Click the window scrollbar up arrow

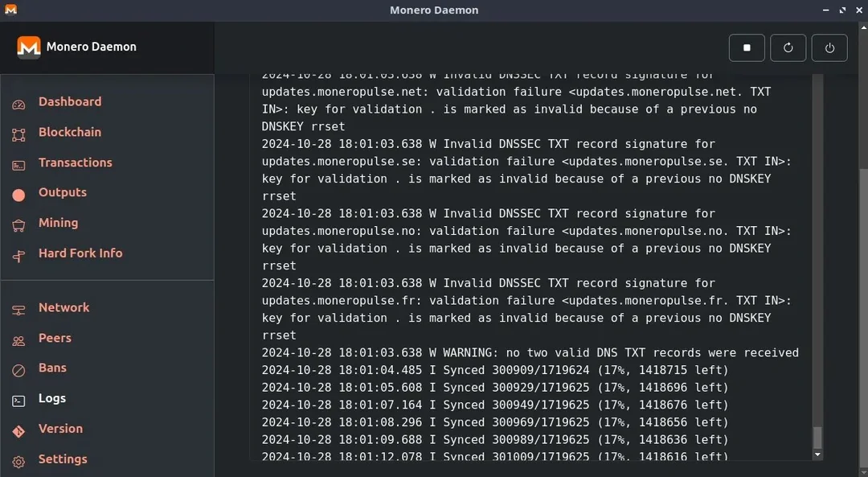point(863,26)
